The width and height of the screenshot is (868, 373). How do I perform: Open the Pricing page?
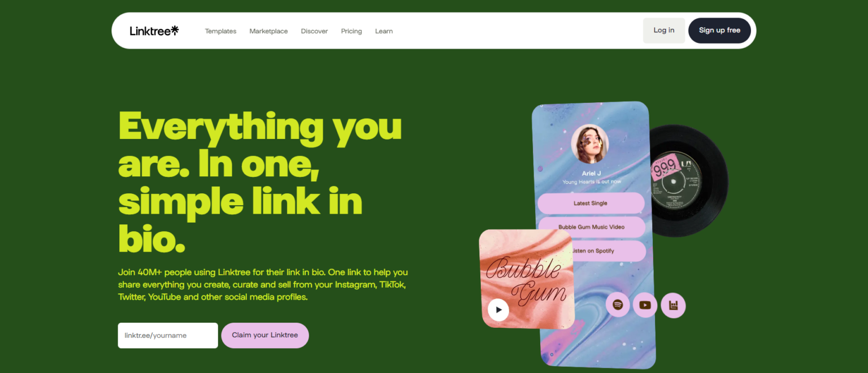tap(351, 31)
